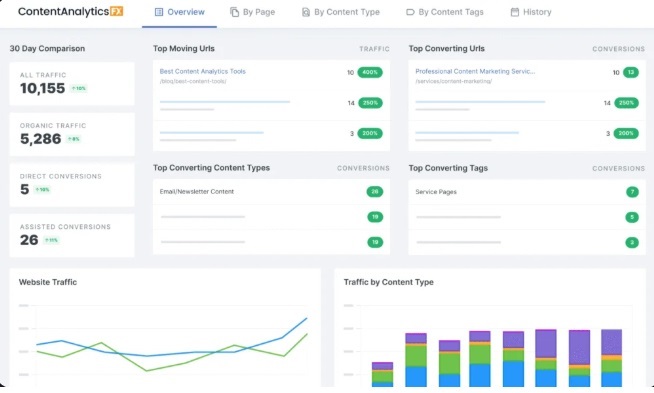Click the green 10% badge beside All Traffic
Screen dimensions: 654x393
[x=78, y=88]
